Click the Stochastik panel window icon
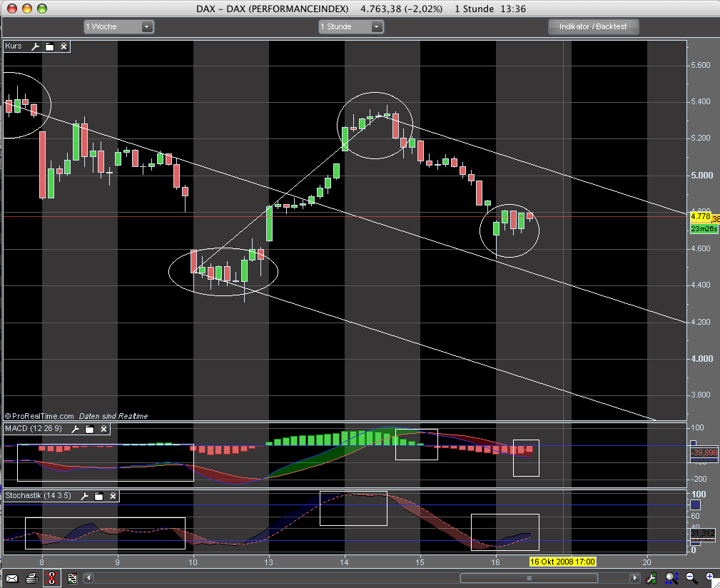Screen dimensions: 720x588 point(98,496)
